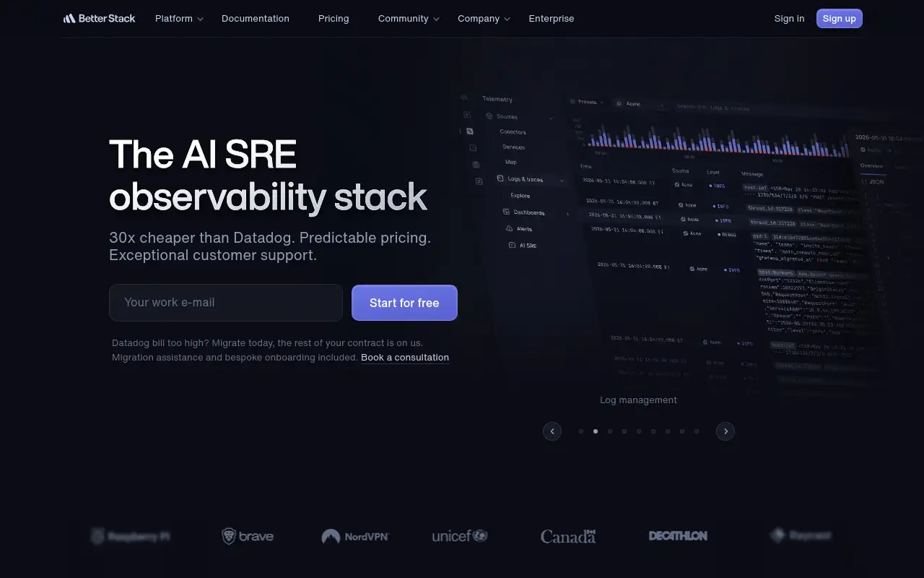924x578 pixels.
Task: Select the Overview tab in preview
Action: tap(871, 166)
